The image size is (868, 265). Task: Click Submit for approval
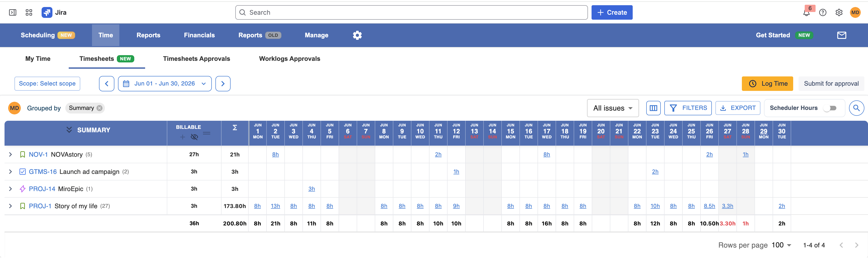pyautogui.click(x=831, y=84)
